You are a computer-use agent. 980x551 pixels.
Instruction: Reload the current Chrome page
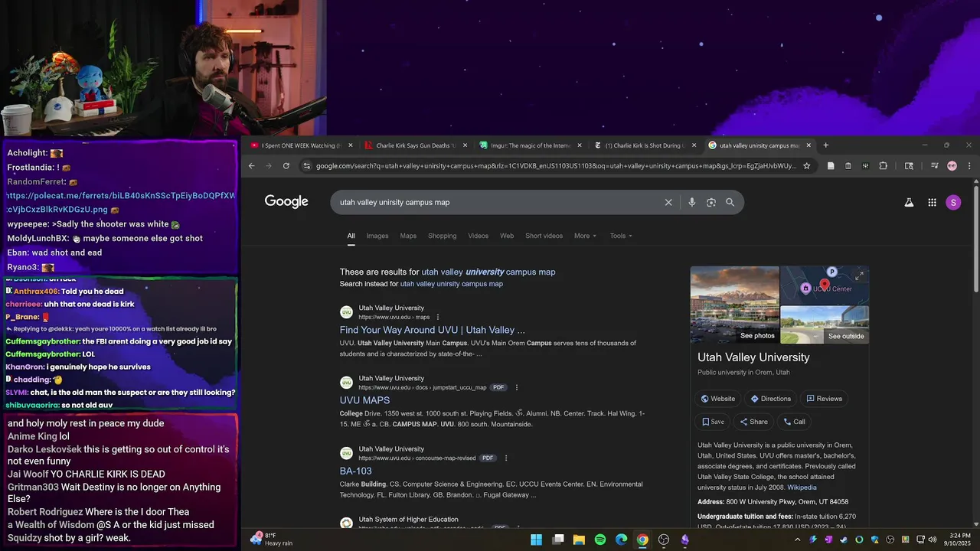pos(286,165)
